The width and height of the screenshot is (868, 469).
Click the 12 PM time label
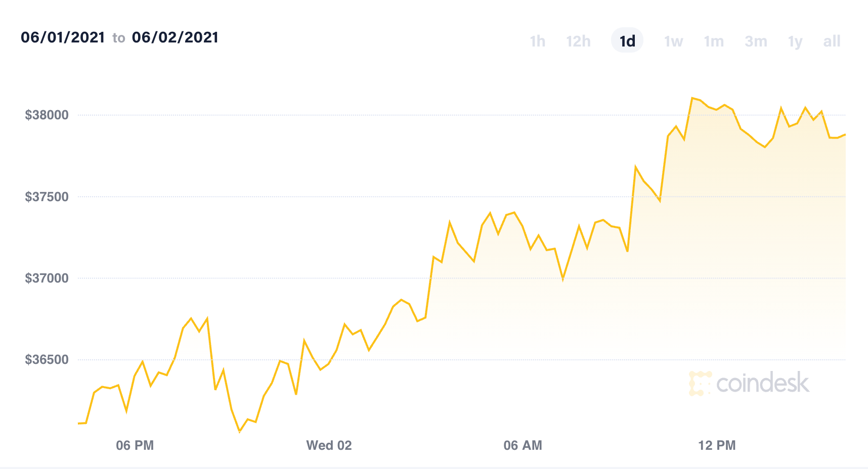pyautogui.click(x=717, y=445)
